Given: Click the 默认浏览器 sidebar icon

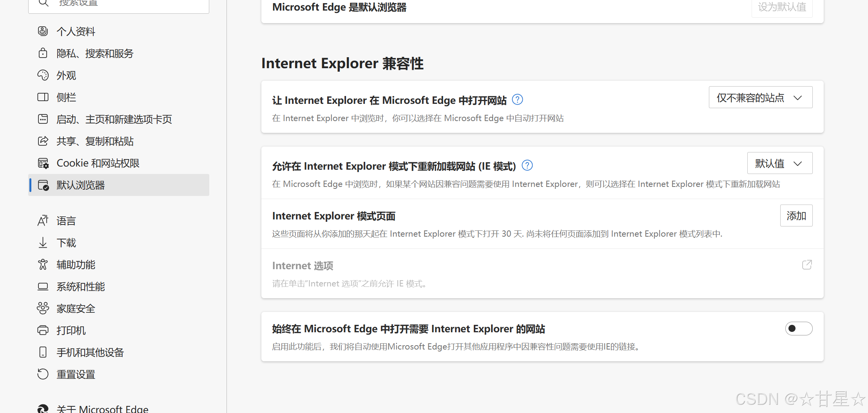Looking at the screenshot, I should [x=43, y=185].
